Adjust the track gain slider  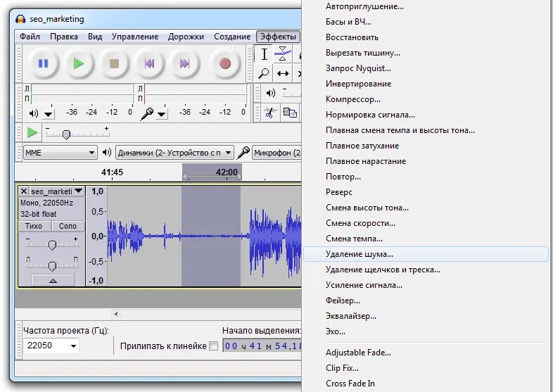[52, 245]
